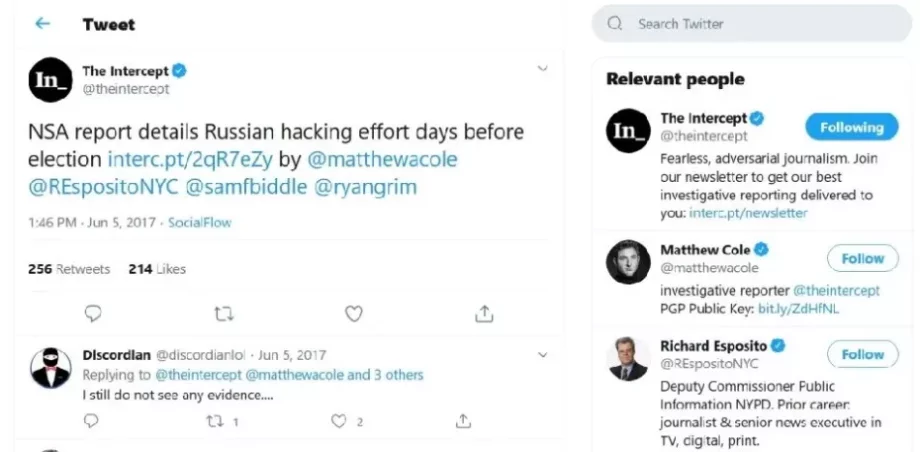Share The Intercept's main tweet
920x452 pixels.
pos(484,314)
